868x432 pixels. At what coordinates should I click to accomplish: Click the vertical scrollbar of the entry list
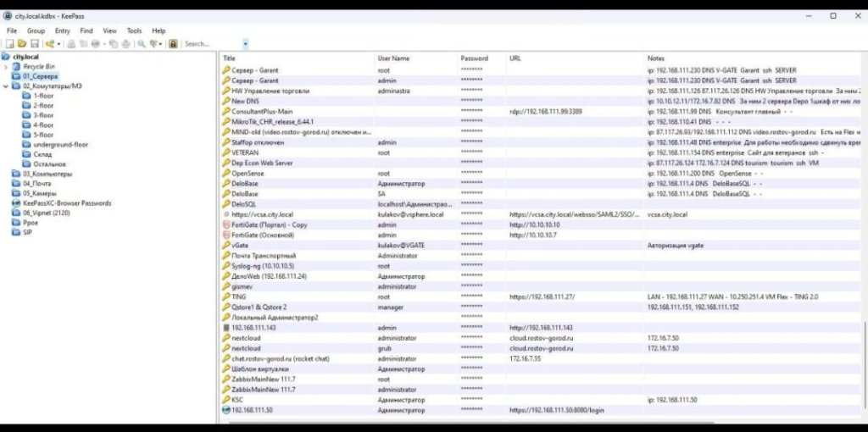[863, 364]
